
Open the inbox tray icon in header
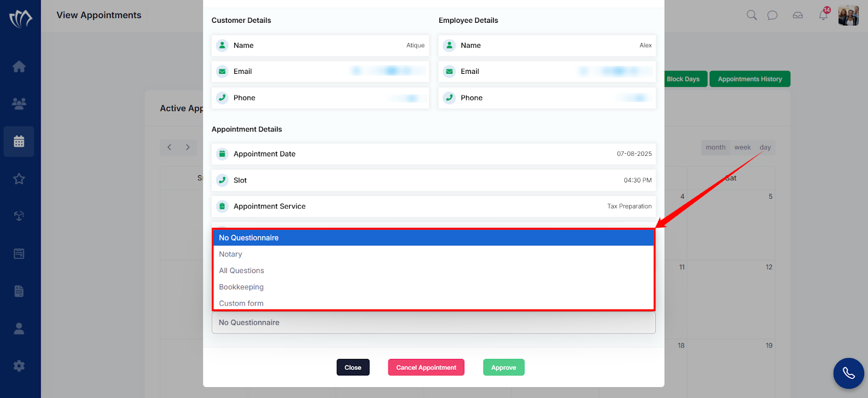click(797, 15)
